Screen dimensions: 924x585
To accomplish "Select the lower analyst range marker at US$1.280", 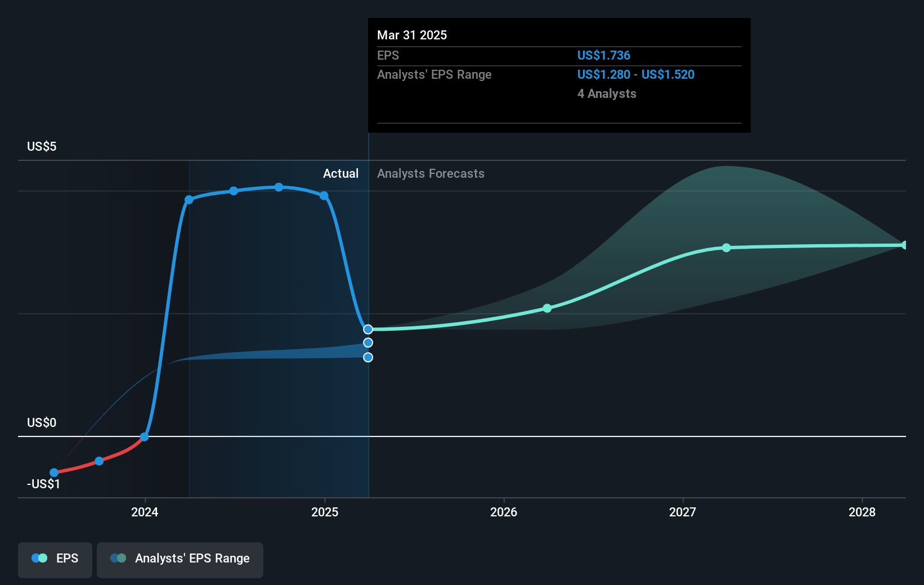I will 368,357.
